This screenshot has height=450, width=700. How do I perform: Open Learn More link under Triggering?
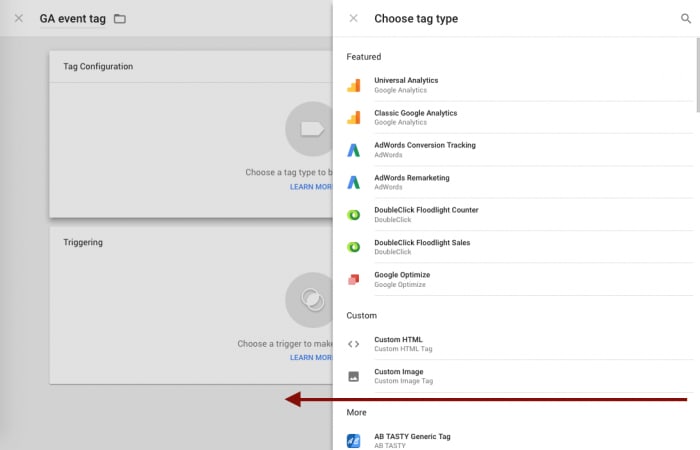click(311, 358)
